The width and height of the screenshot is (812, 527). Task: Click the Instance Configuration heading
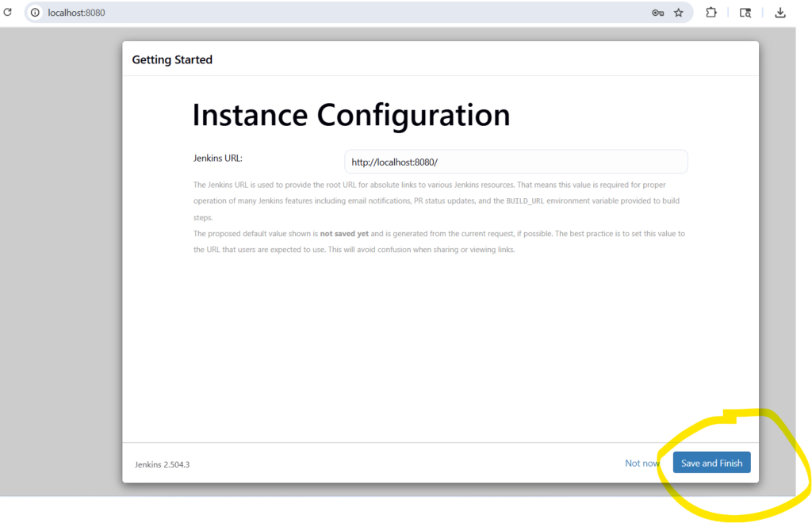point(350,115)
